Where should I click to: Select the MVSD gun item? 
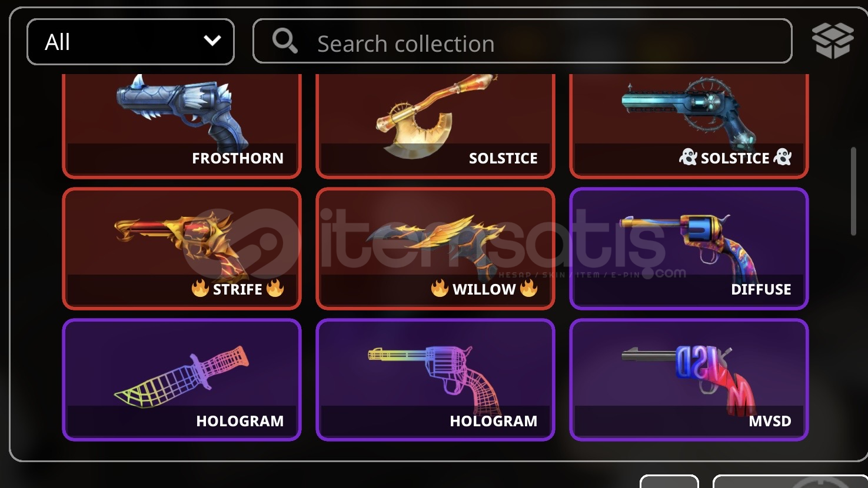689,380
